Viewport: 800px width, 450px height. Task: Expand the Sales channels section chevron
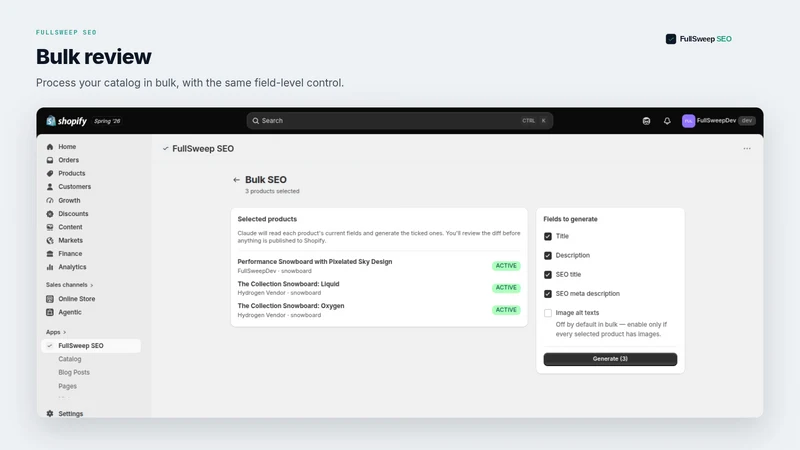click(92, 285)
